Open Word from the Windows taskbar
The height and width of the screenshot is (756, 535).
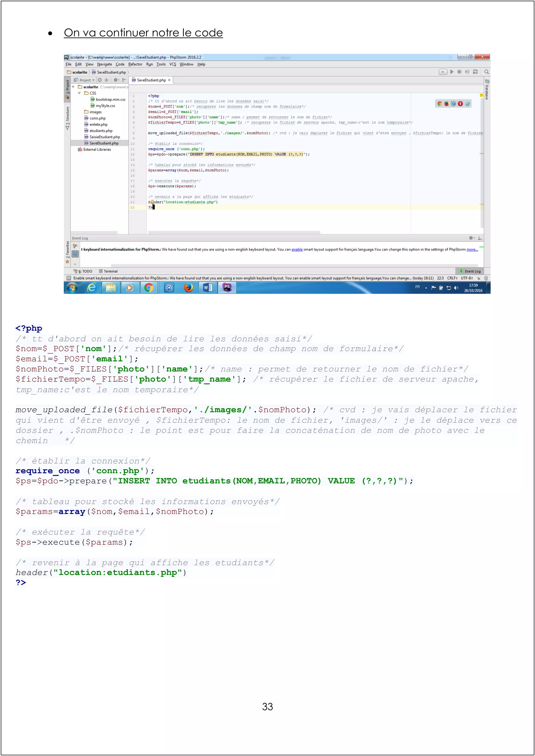point(208,288)
